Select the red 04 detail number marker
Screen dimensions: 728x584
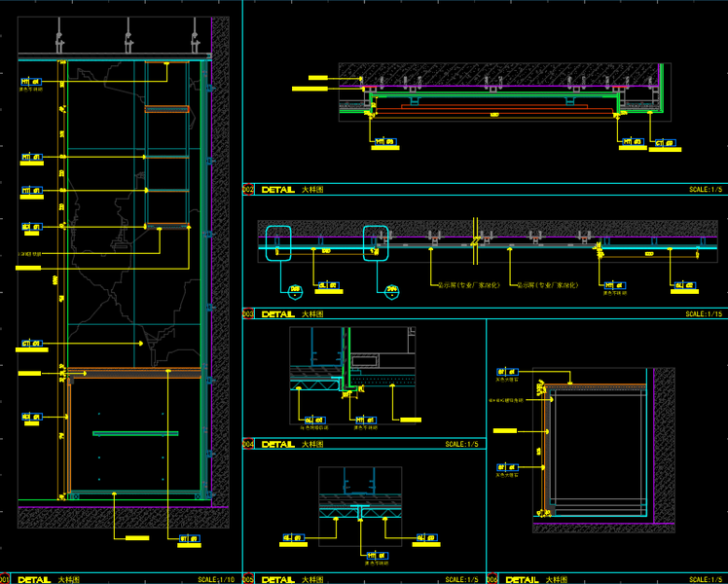point(248,444)
